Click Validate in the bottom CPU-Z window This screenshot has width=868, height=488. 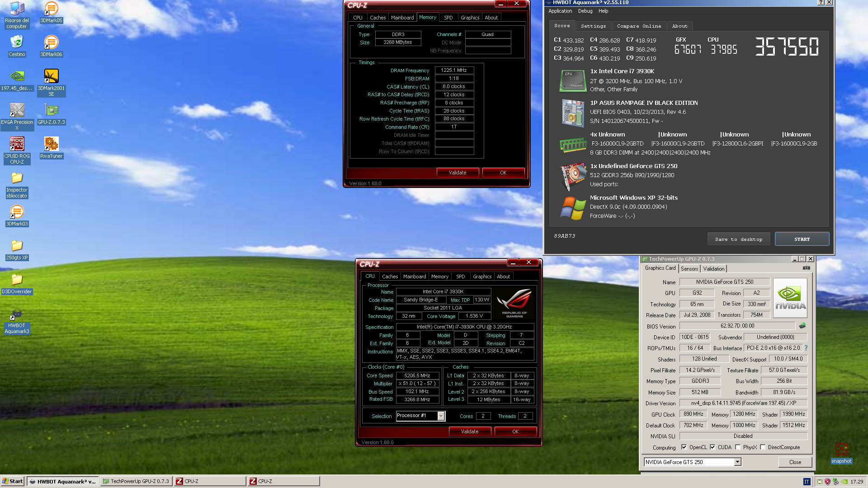pos(470,432)
